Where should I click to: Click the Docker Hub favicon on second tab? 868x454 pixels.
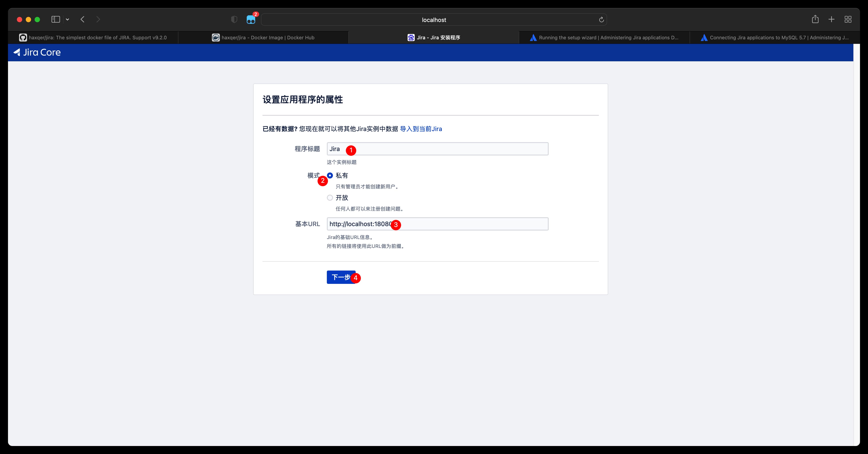tap(216, 38)
